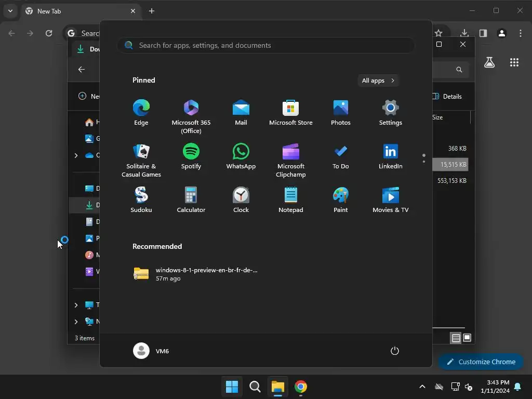This screenshot has height=399, width=532.
Task: Click the Windows Start button on taskbar
Action: coord(232,387)
